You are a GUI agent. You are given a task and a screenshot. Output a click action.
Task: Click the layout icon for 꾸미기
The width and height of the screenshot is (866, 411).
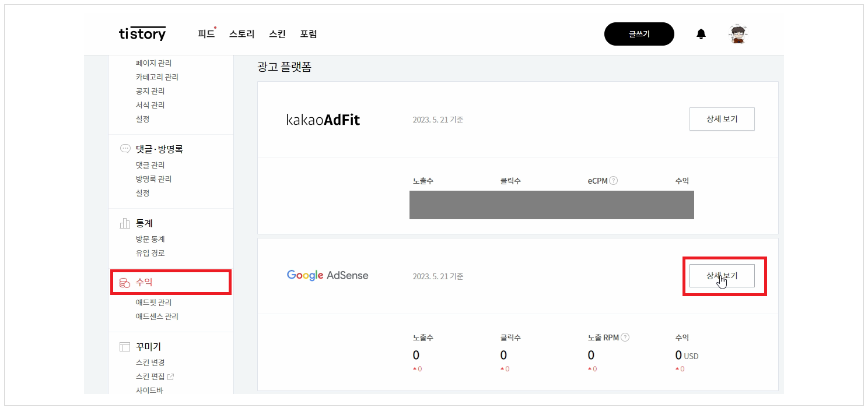[125, 347]
